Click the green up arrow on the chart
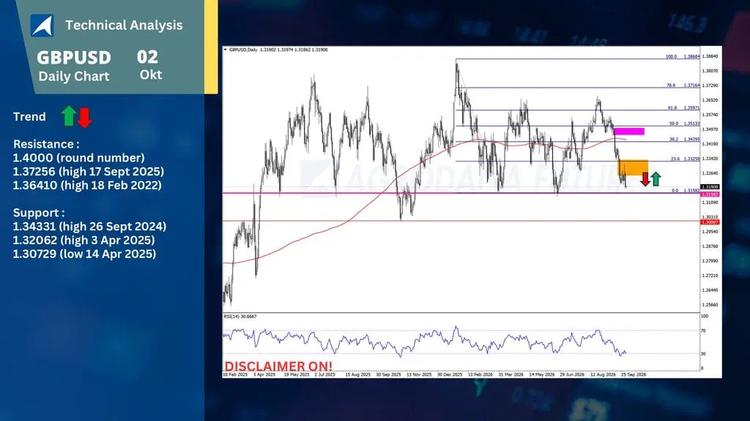Image resolution: width=750 pixels, height=421 pixels. coord(656,179)
